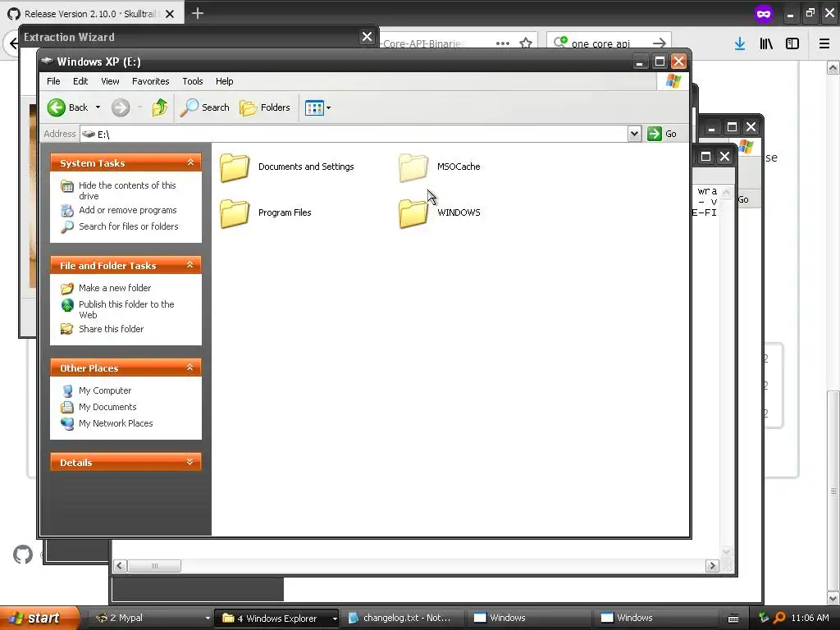Open the Favorites menu
This screenshot has width=840, height=630.
click(x=151, y=81)
